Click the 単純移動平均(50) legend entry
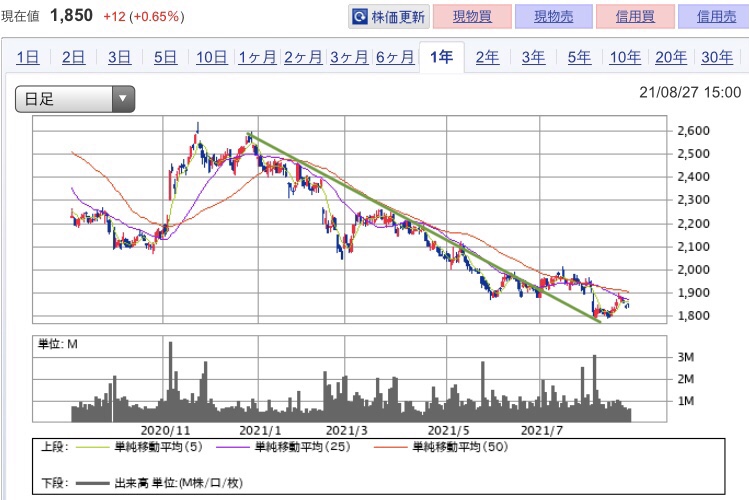 [x=441, y=447]
